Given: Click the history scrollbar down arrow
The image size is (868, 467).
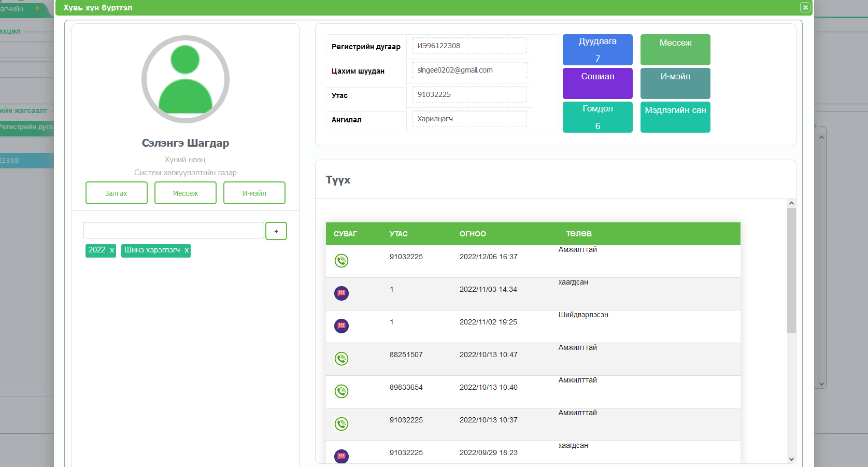Looking at the screenshot, I should (x=791, y=459).
